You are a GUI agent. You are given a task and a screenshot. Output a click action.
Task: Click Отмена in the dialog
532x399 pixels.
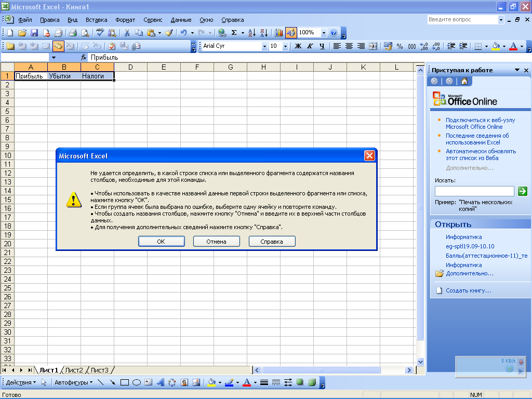tap(216, 241)
